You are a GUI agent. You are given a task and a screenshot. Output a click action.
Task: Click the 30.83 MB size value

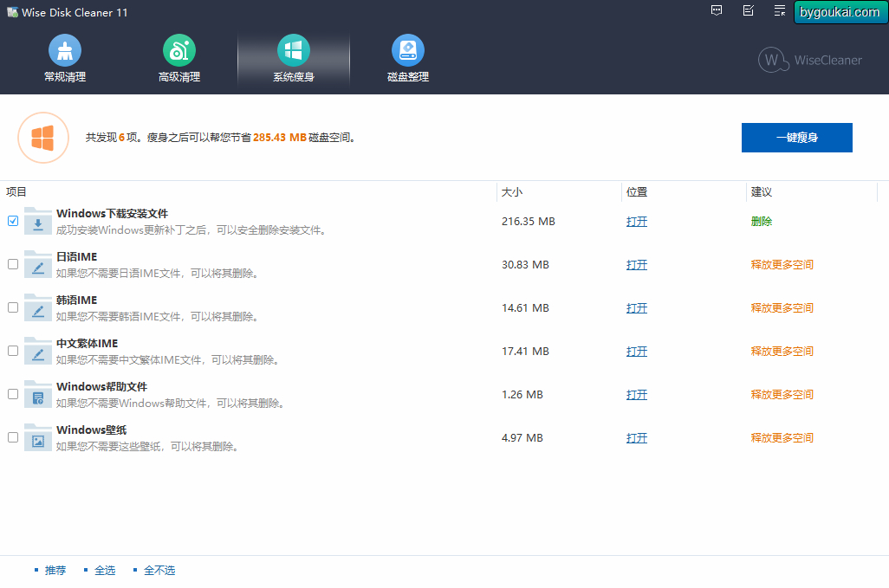(525, 264)
